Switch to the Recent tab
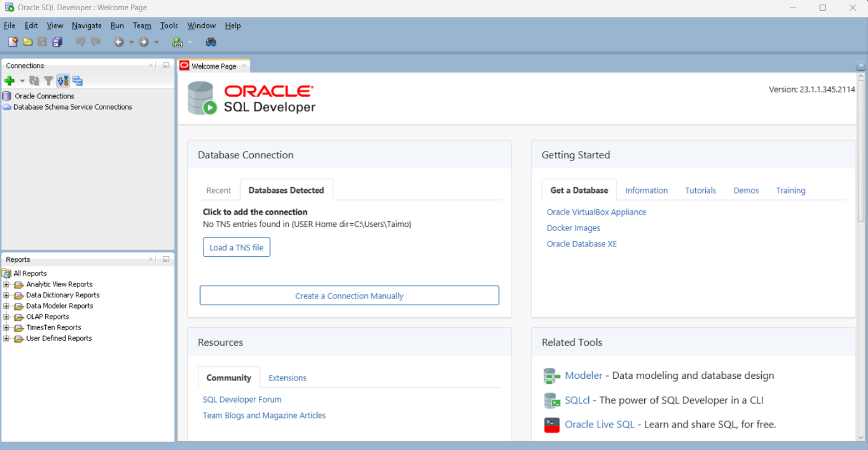Viewport: 868px width, 450px height. pos(218,190)
